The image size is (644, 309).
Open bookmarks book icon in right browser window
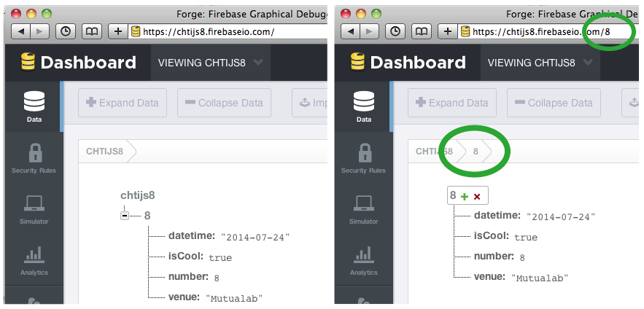(421, 31)
